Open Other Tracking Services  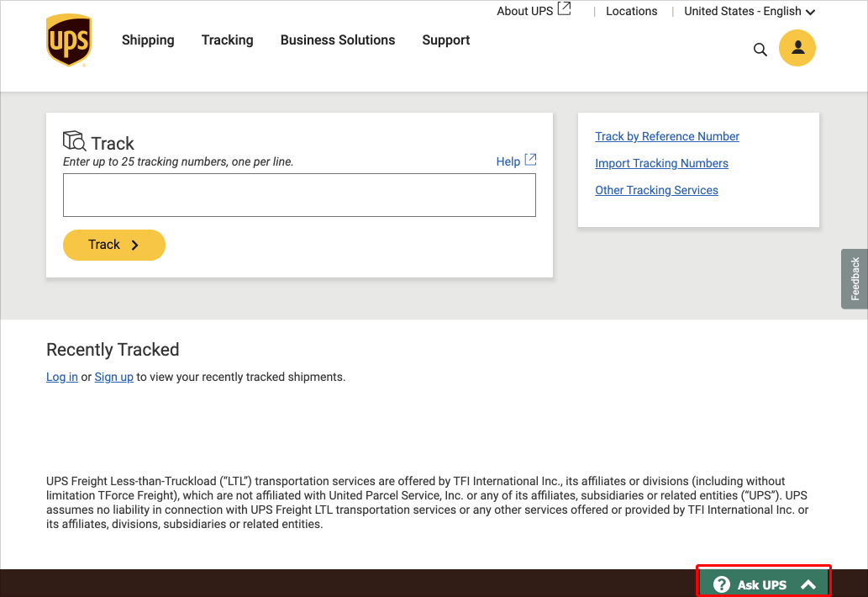tap(656, 190)
